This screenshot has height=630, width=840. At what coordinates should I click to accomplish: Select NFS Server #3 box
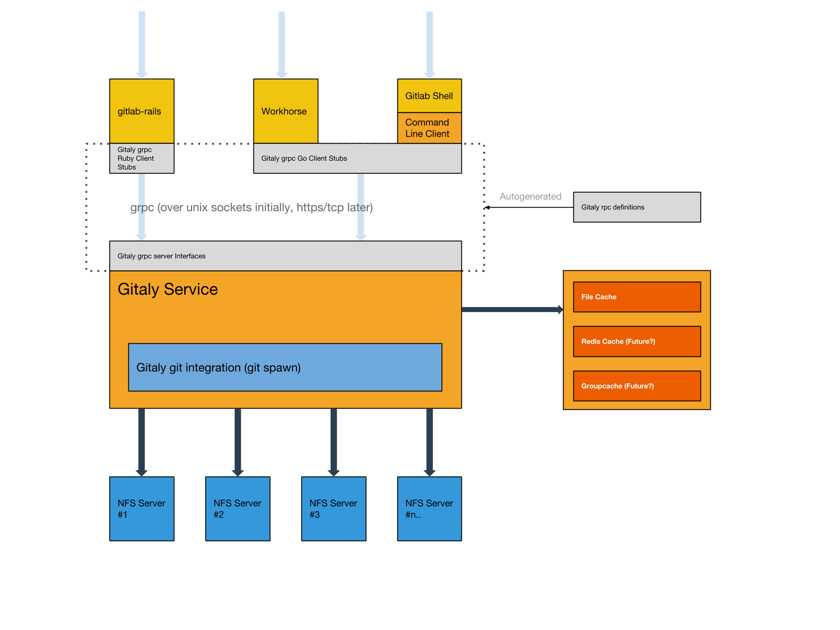333,509
